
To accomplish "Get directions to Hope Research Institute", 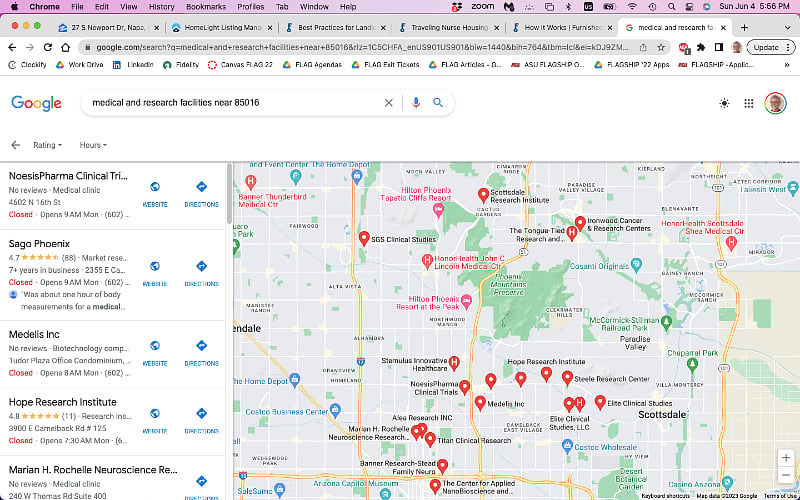I will pos(202,421).
